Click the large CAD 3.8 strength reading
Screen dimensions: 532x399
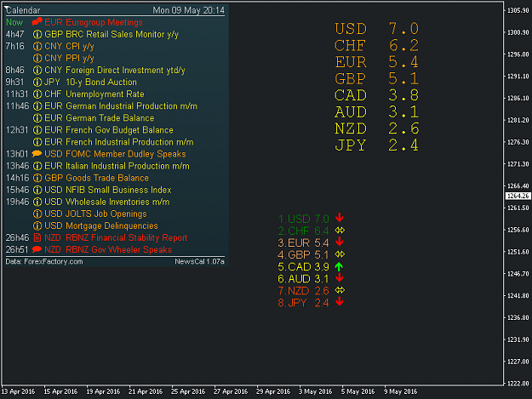click(x=376, y=95)
